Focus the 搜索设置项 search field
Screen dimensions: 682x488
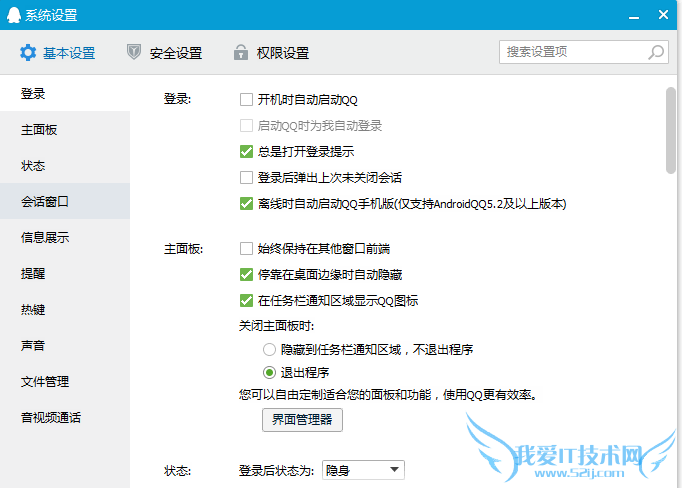[584, 52]
